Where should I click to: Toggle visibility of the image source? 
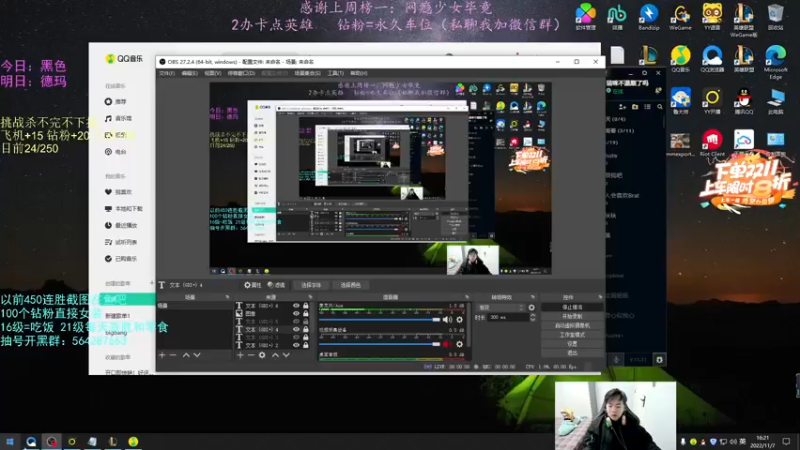point(296,313)
